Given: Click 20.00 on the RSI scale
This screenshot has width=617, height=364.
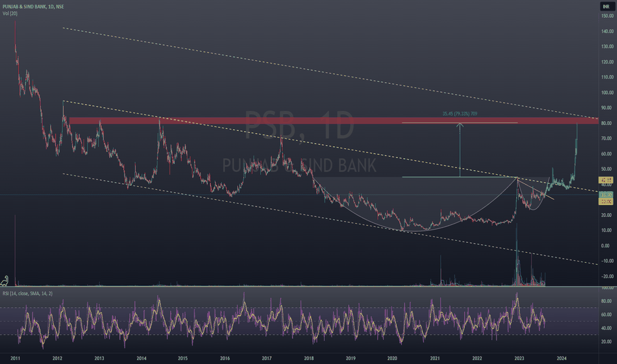Looking at the screenshot, I should (x=606, y=342).
